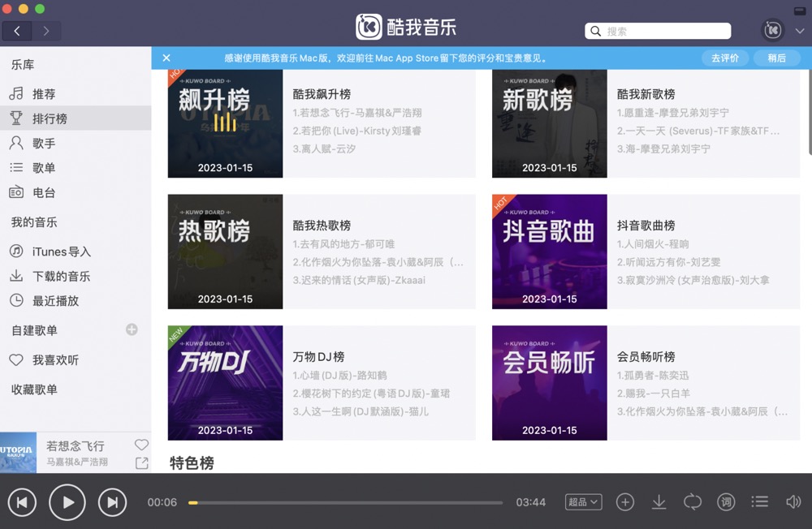
Task: Skip to the previous track
Action: [x=22, y=502]
